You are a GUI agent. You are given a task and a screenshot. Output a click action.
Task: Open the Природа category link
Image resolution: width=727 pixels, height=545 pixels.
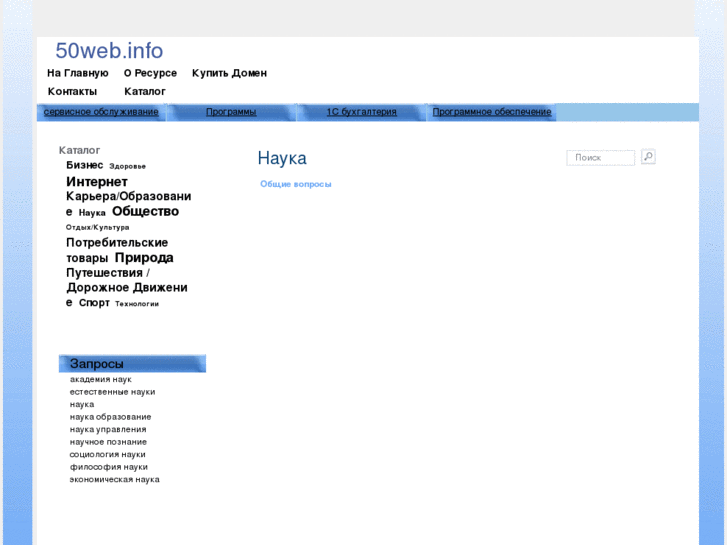click(144, 258)
